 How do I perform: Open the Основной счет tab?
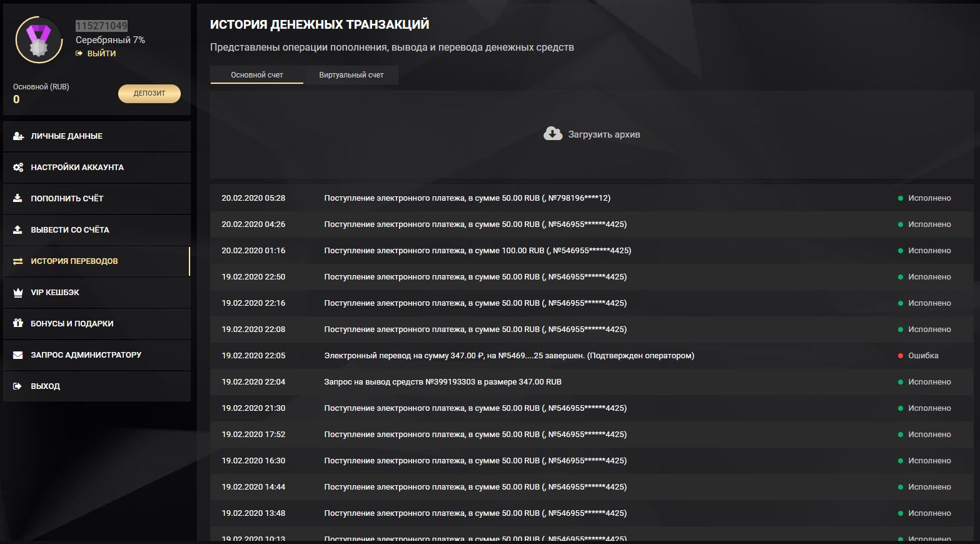[257, 75]
